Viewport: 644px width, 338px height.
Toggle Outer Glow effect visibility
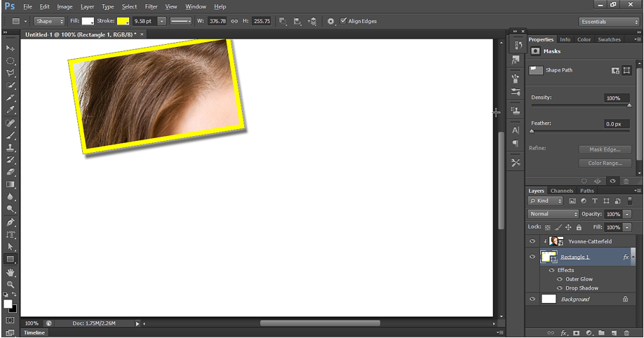click(559, 279)
